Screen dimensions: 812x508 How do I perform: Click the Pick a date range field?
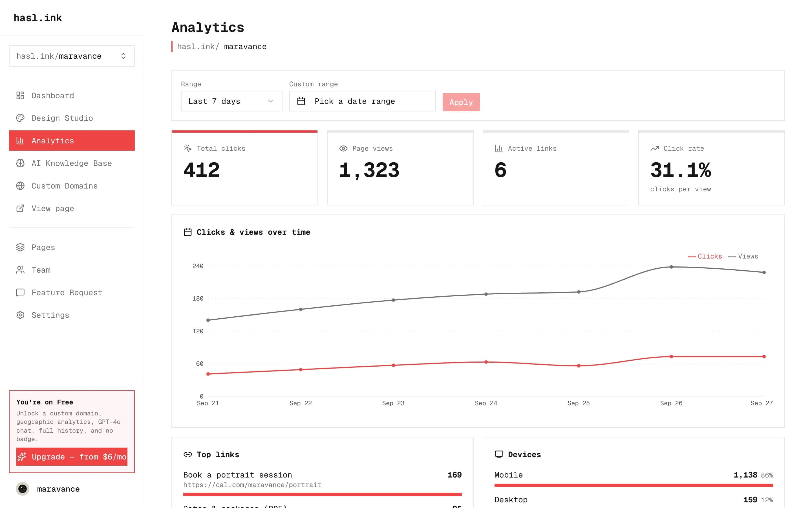click(x=362, y=101)
